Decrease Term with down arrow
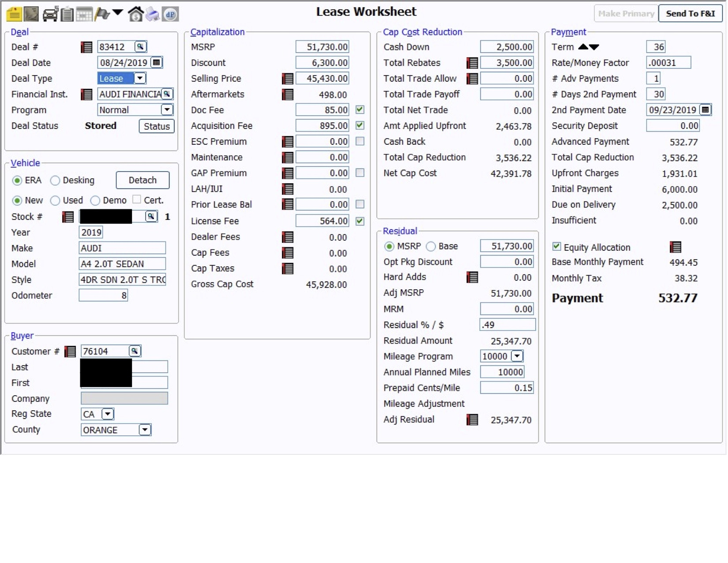 click(x=594, y=47)
